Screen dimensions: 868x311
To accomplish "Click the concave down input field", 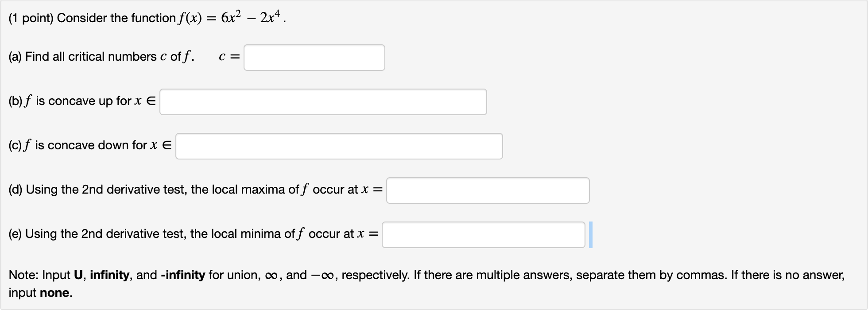I will point(339,146).
